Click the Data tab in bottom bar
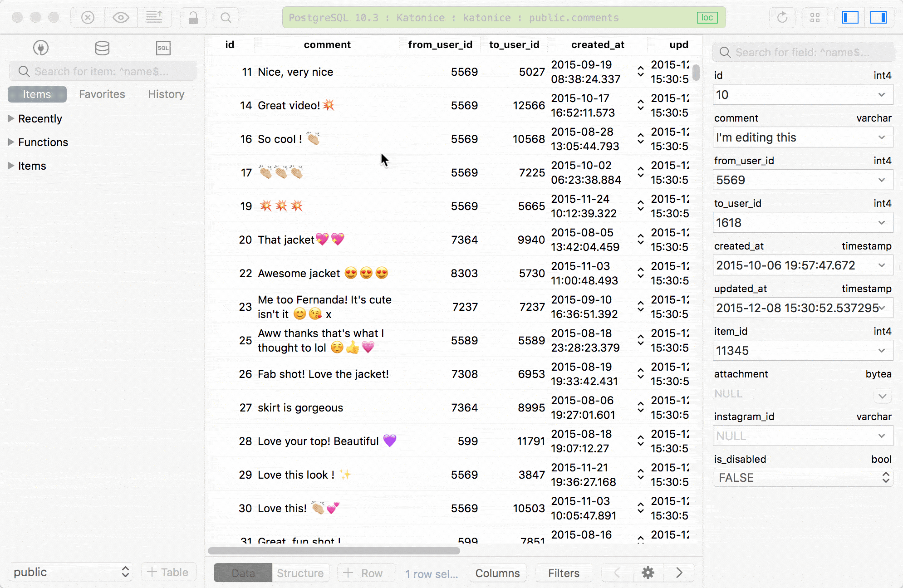Screen dimensions: 903x588 coord(243,573)
